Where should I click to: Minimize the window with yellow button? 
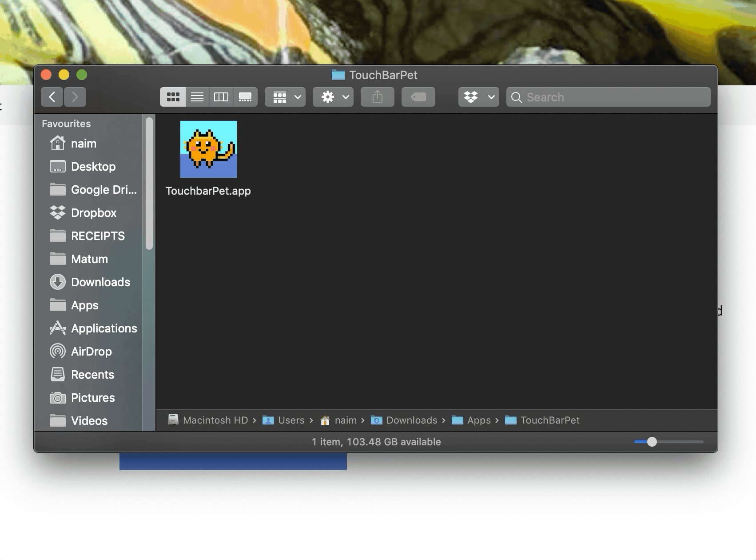coord(64,75)
